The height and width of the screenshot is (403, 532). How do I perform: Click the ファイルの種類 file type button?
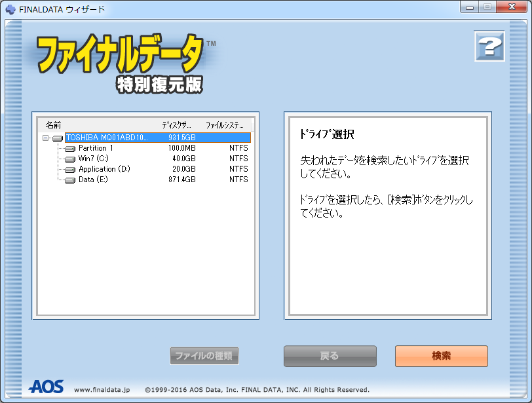coord(204,356)
